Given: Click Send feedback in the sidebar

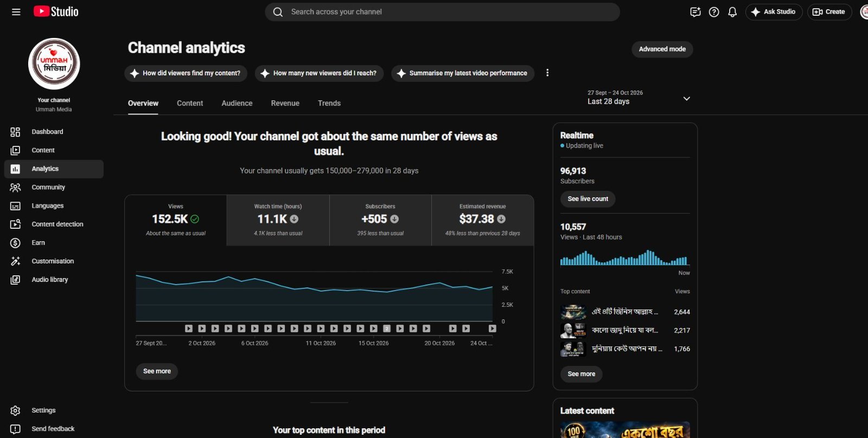Looking at the screenshot, I should [54, 429].
